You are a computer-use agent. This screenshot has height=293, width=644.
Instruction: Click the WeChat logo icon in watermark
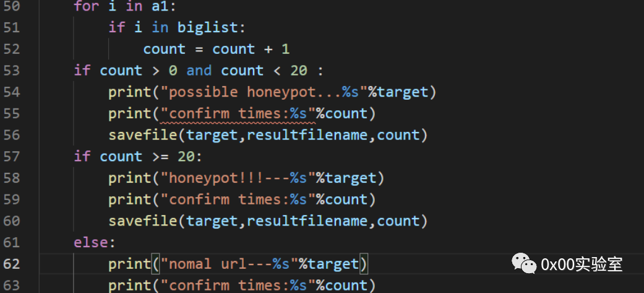[523, 264]
